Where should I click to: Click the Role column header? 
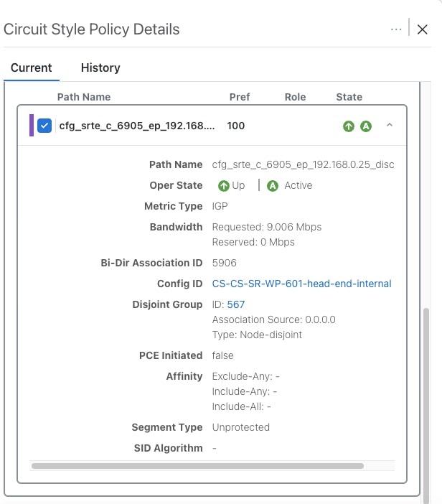click(295, 97)
